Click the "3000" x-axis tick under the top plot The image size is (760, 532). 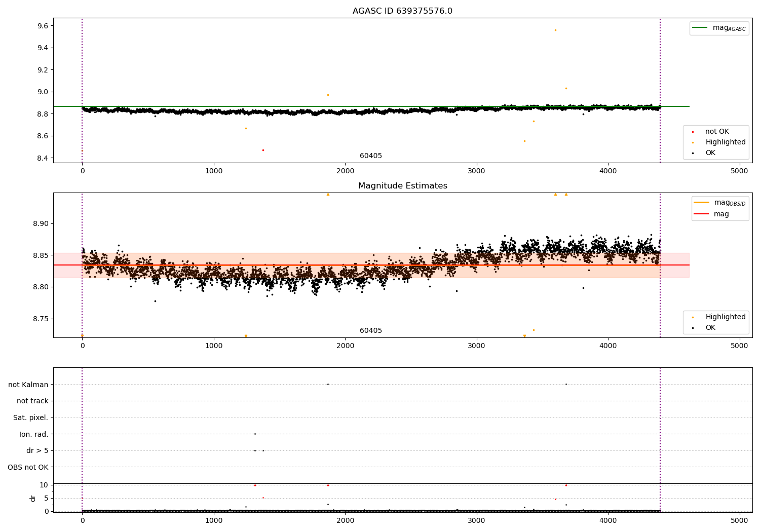click(476, 171)
